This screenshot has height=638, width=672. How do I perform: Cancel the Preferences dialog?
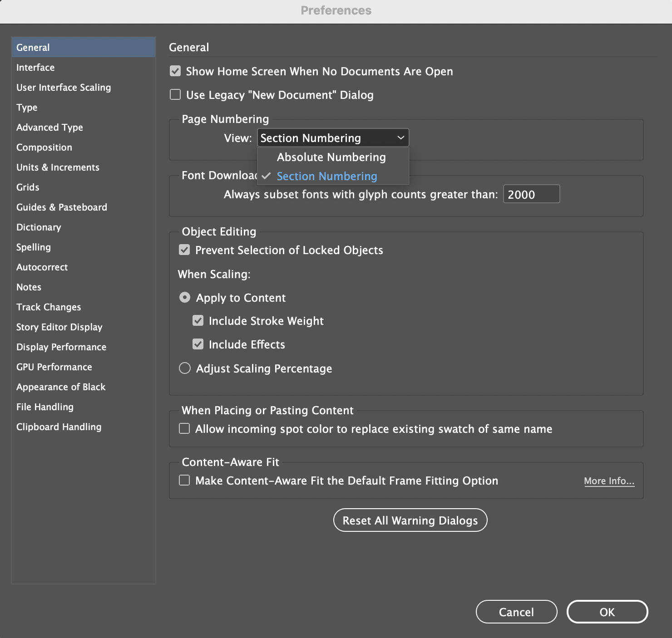point(516,612)
